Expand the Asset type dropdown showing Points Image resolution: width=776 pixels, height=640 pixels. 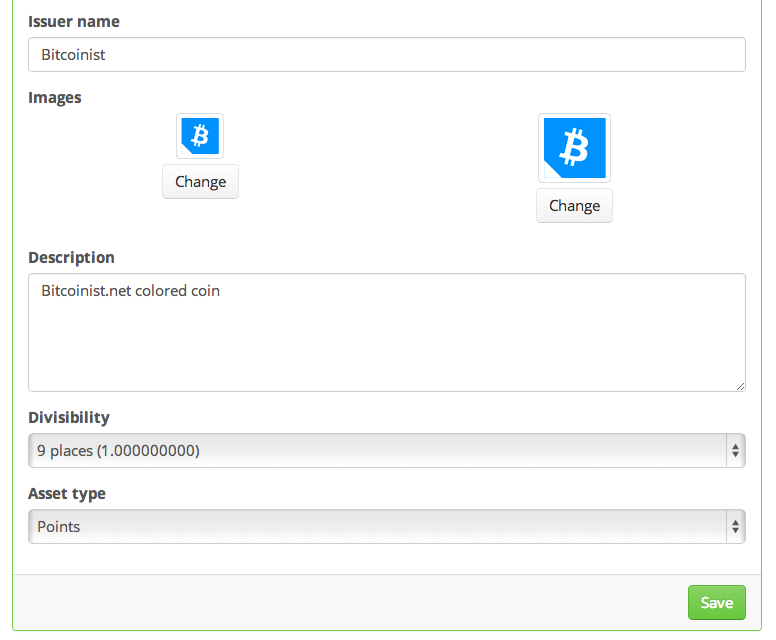380,526
